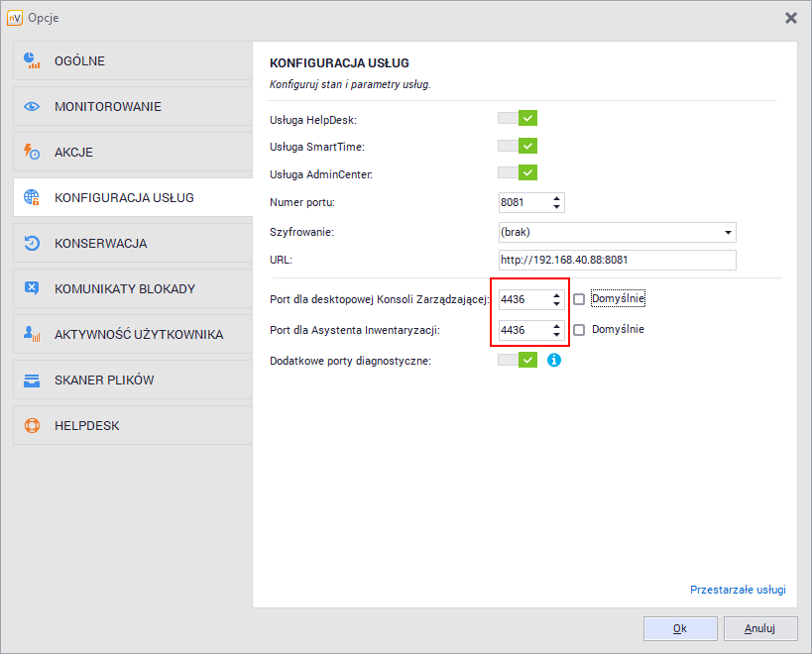Click the clock-arrow icon for Konserwacja
The width and height of the screenshot is (812, 654).
(x=32, y=244)
